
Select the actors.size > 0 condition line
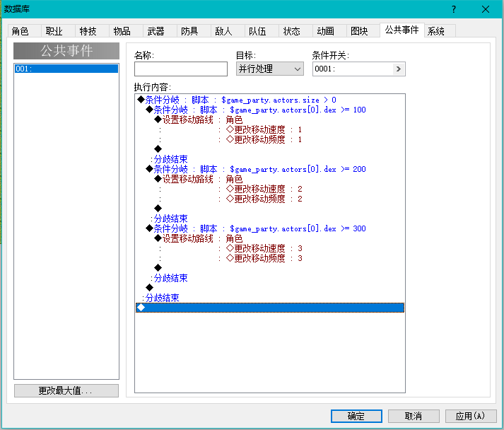pos(270,100)
